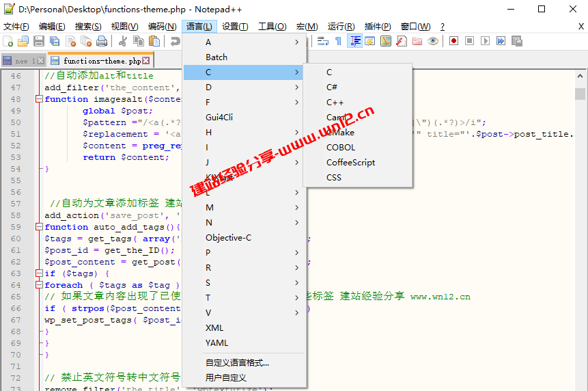Toggle word wrap toolbar button
588x391 pixels.
(323, 41)
